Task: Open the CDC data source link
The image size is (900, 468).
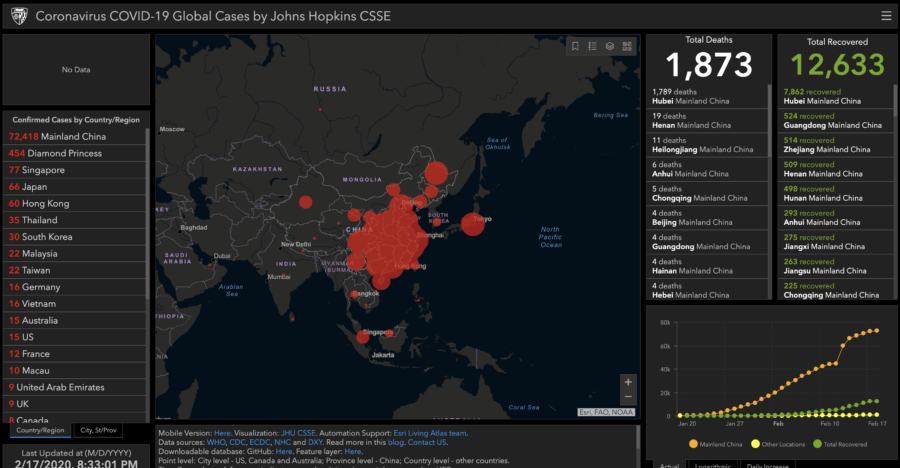Action: pyautogui.click(x=237, y=442)
